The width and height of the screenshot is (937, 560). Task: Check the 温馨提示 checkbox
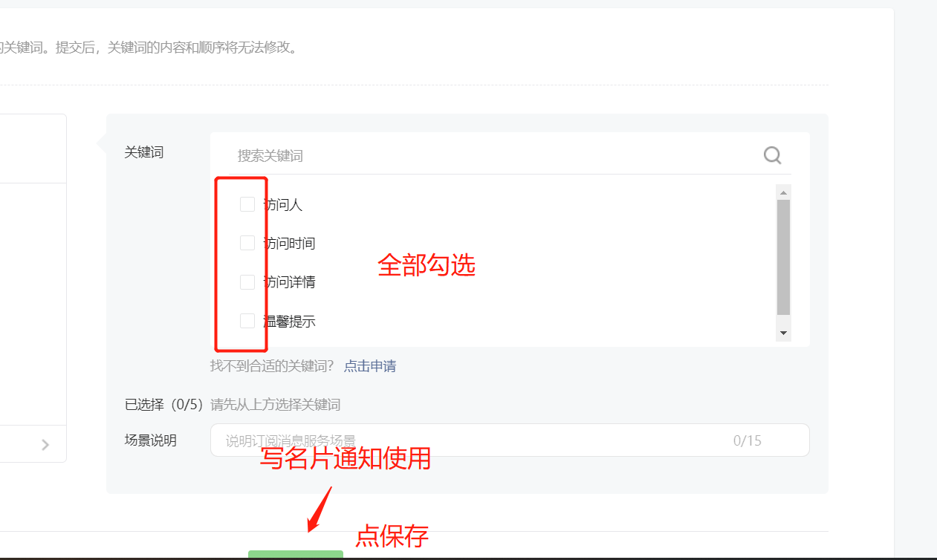tap(247, 321)
